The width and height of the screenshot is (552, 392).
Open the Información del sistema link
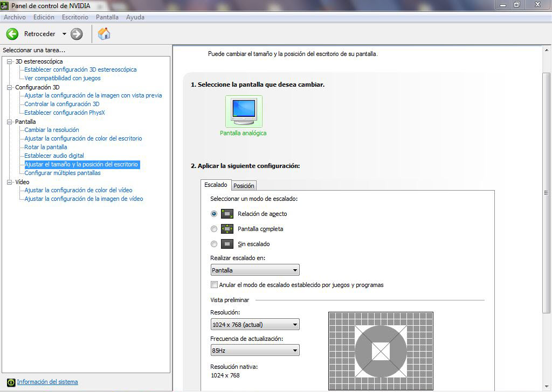point(47,382)
